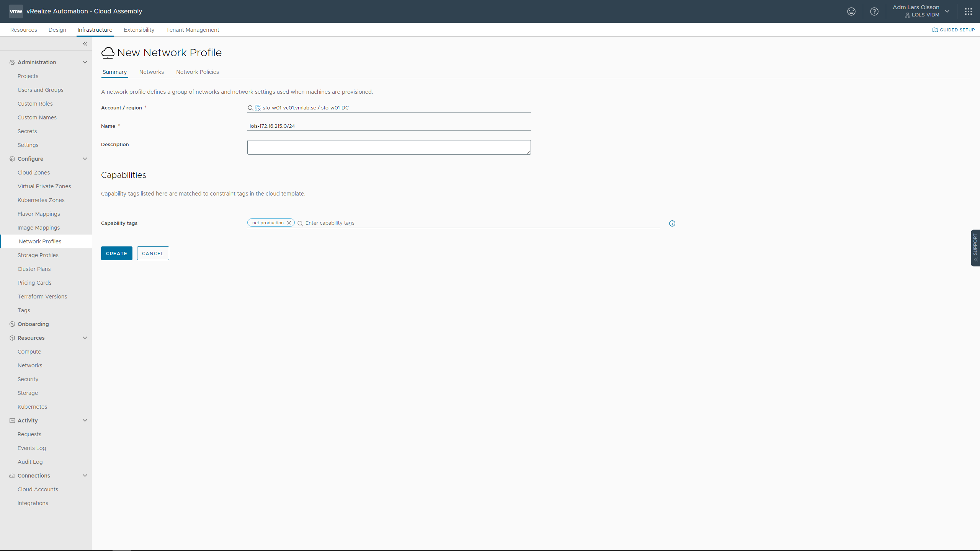
Task: Open Compute under Resources
Action: pyautogui.click(x=29, y=352)
